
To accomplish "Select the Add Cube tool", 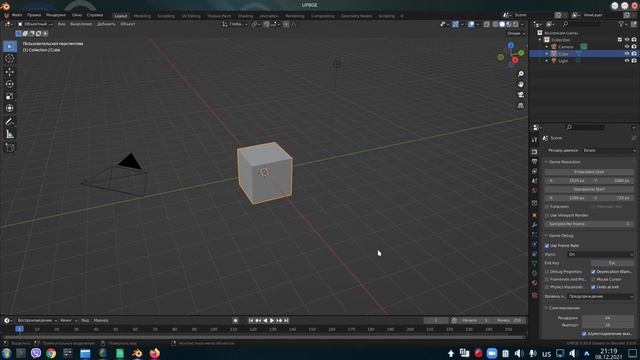I will click(10, 147).
